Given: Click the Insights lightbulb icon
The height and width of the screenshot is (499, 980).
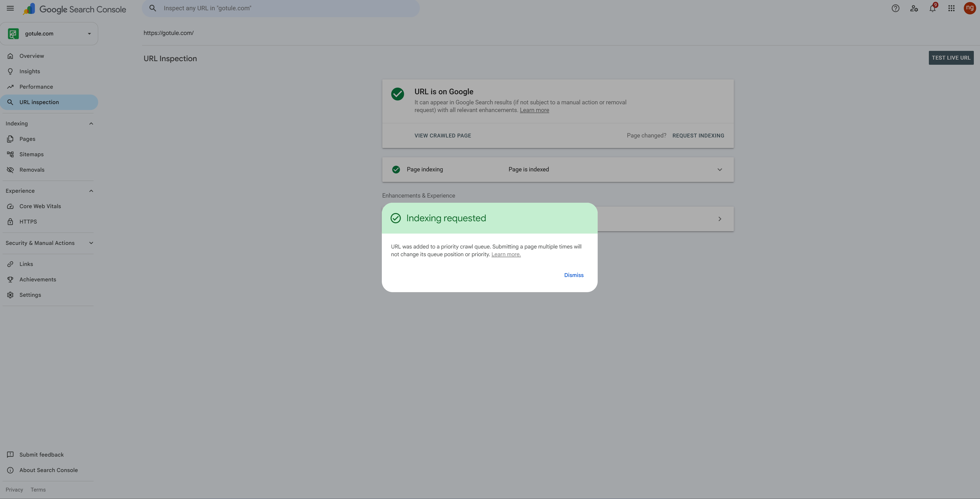Looking at the screenshot, I should (10, 71).
